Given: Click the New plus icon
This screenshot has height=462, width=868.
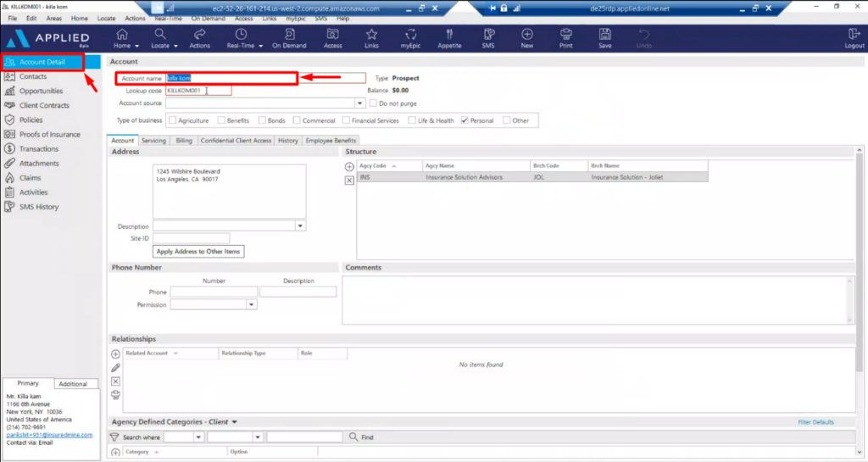Looking at the screenshot, I should [527, 34].
